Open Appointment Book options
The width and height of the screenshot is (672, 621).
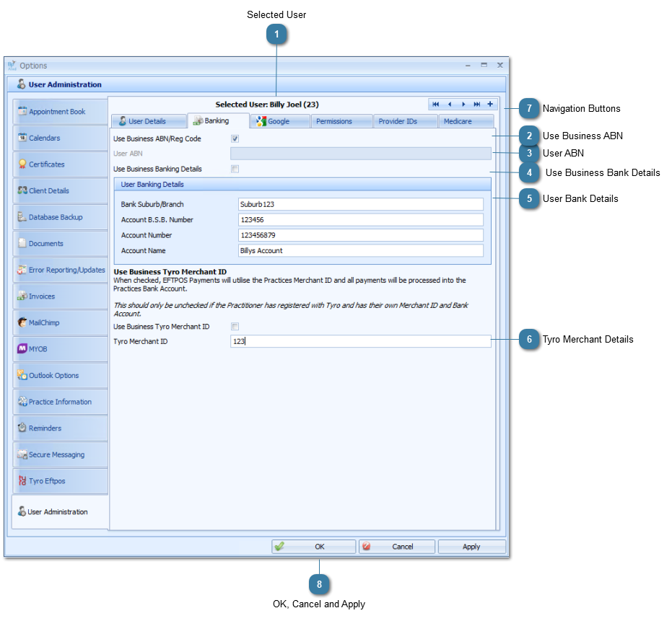click(x=60, y=112)
